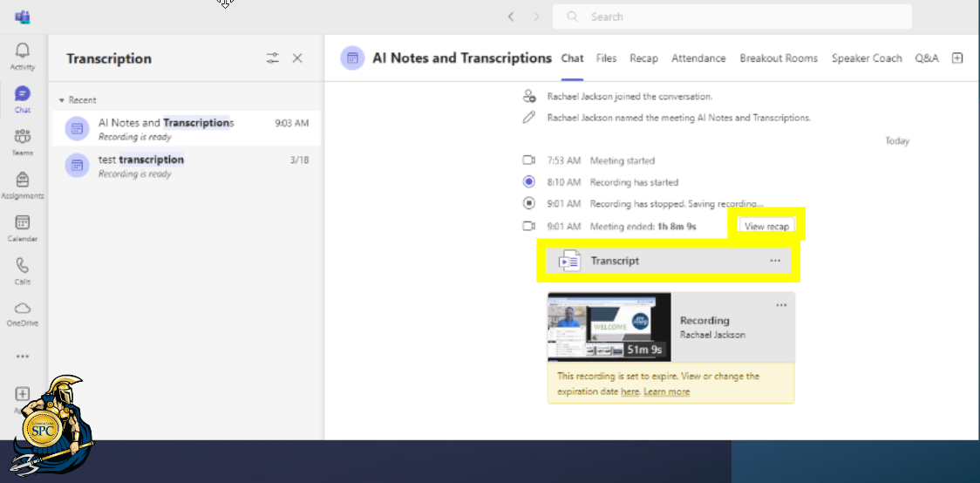Image resolution: width=980 pixels, height=483 pixels.
Task: Open the Breakout Rooms tab
Action: point(779,58)
